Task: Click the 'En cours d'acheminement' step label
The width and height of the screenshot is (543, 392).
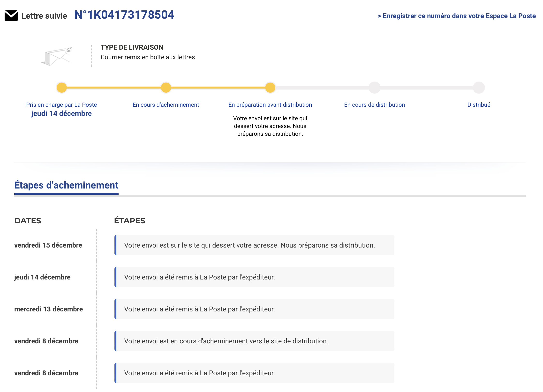Action: coord(166,105)
